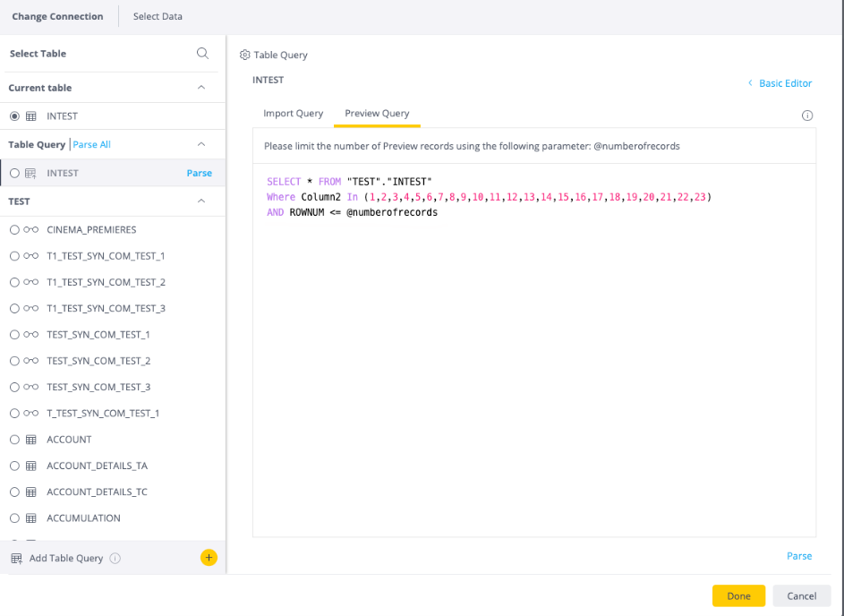Viewport: 844px width, 616px height.
Task: Click the SELECT * FROM query line
Action: click(x=349, y=182)
